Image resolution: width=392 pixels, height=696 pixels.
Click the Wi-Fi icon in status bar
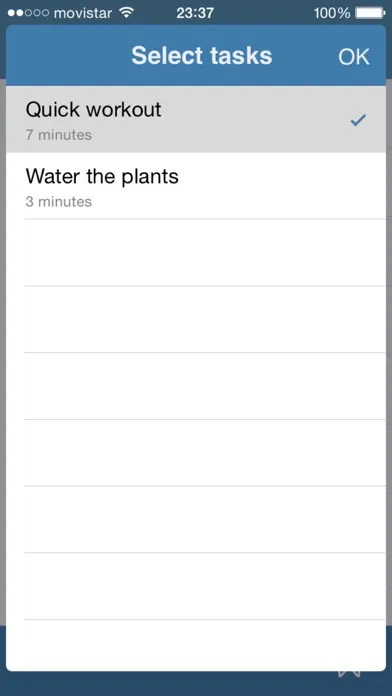(127, 13)
